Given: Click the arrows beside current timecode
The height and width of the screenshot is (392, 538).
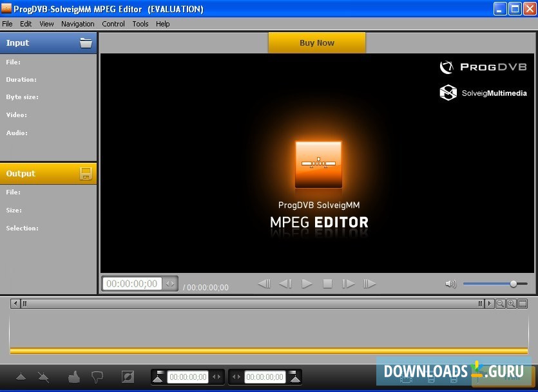Looking at the screenshot, I should 170,284.
